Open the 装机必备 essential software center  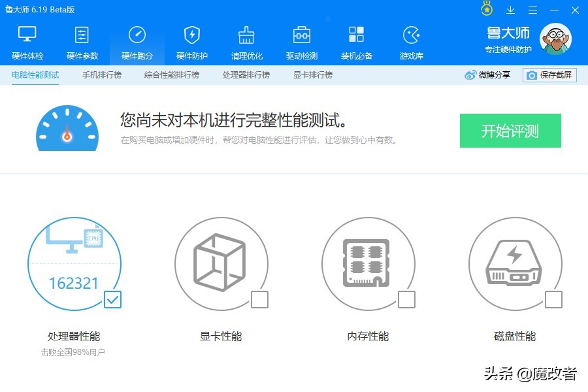pos(356,41)
